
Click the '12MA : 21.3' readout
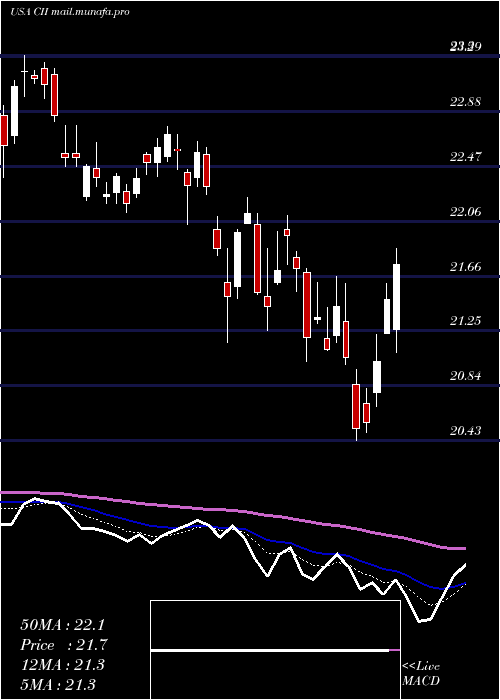click(x=62, y=665)
